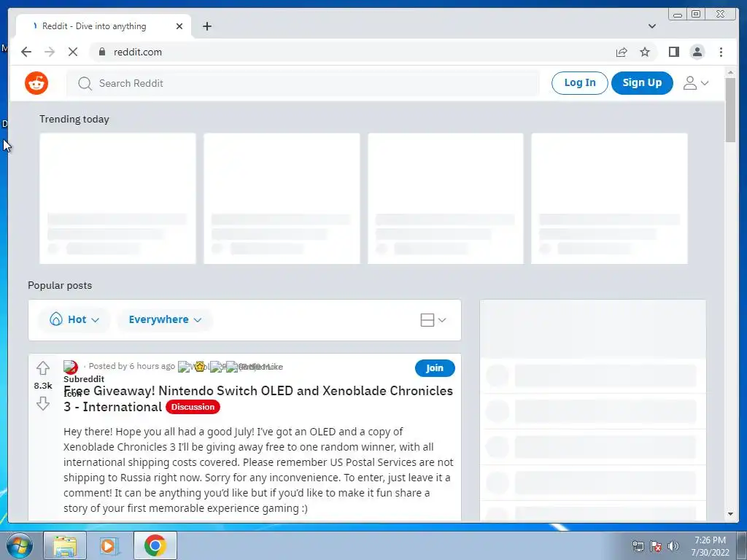747x560 pixels.
Task: Click Chrome icon in taskbar
Action: [155, 545]
